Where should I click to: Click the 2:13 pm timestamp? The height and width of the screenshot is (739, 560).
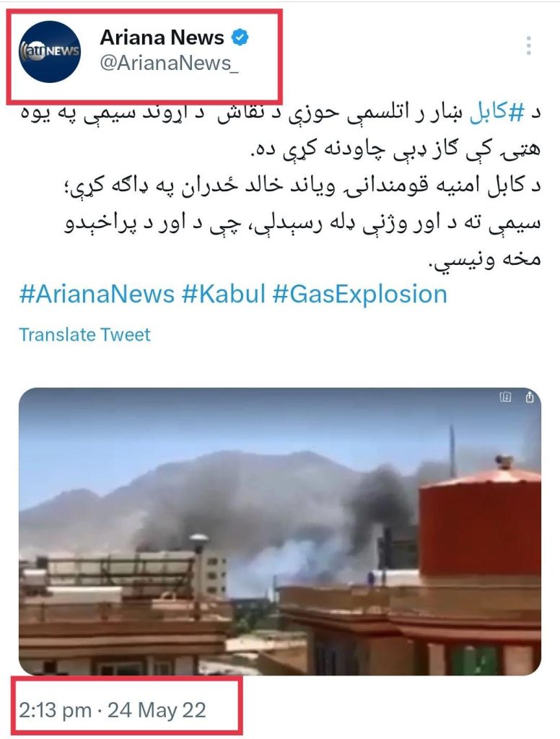pos(55,710)
